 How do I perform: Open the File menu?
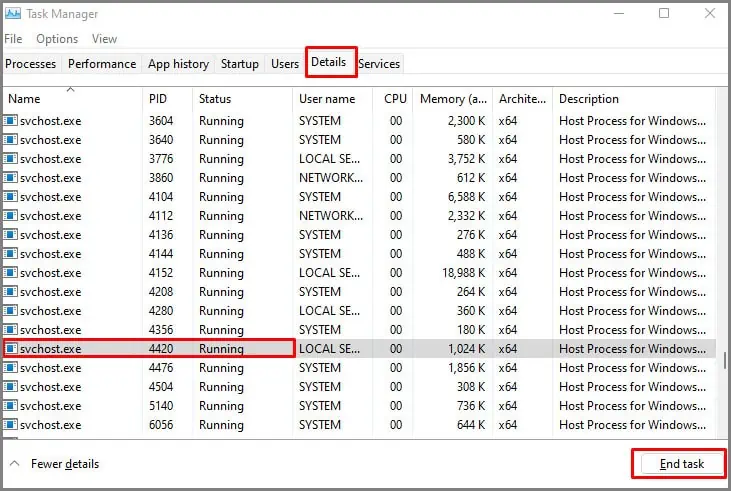click(13, 39)
